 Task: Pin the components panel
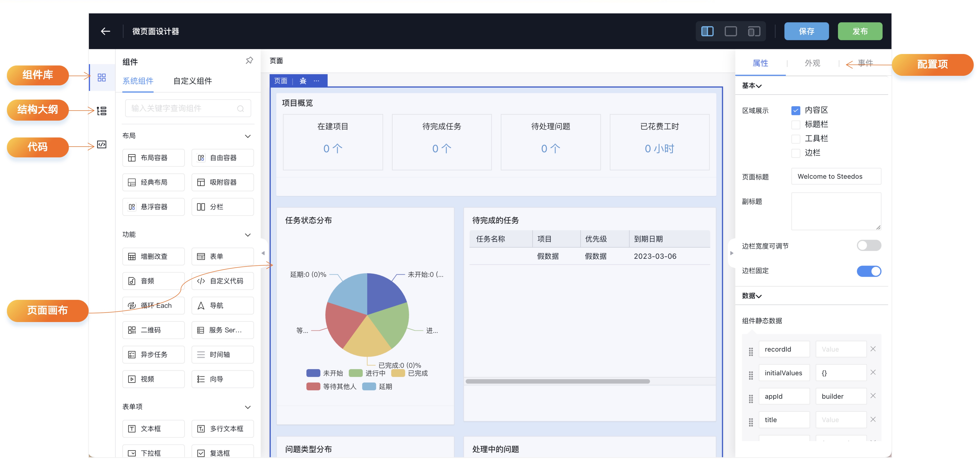tap(249, 61)
